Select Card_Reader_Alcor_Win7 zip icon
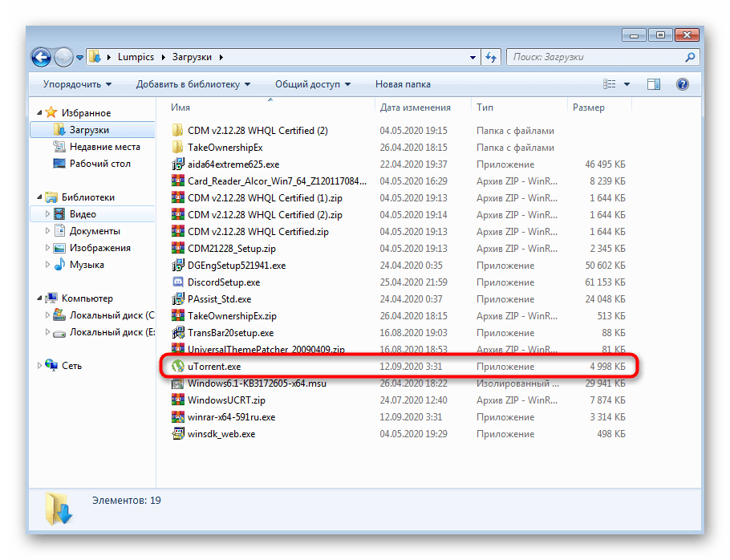The width and height of the screenshot is (730, 560). coord(177,181)
